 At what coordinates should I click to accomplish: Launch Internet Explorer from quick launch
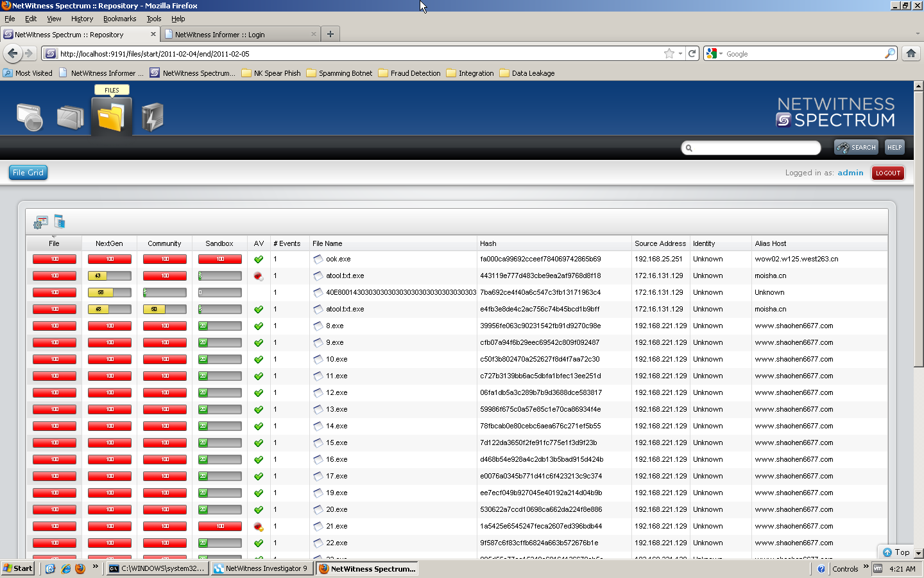(65, 568)
